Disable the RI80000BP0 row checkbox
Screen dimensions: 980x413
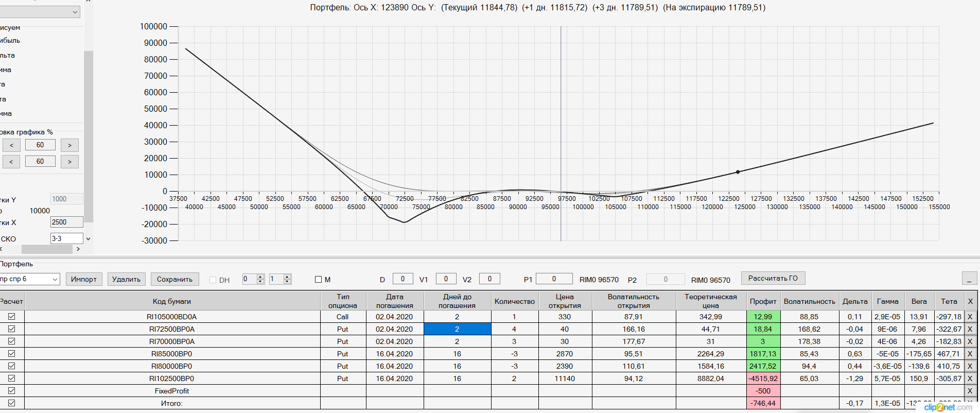(11, 366)
